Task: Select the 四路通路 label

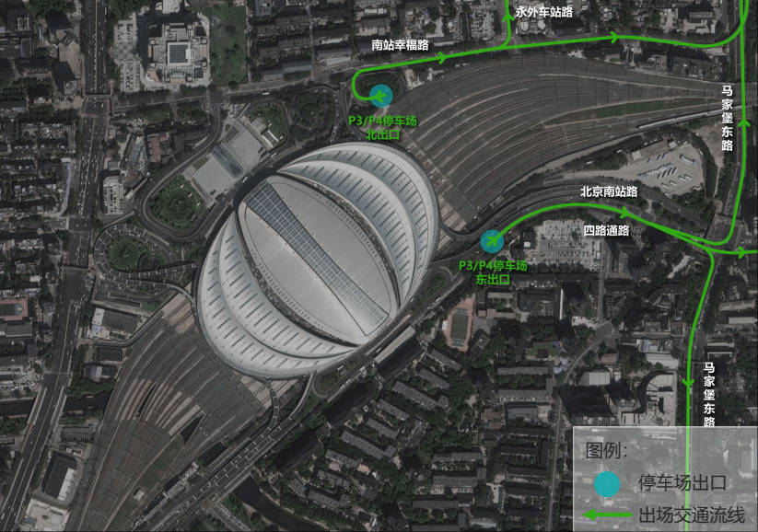Action: pyautogui.click(x=606, y=230)
